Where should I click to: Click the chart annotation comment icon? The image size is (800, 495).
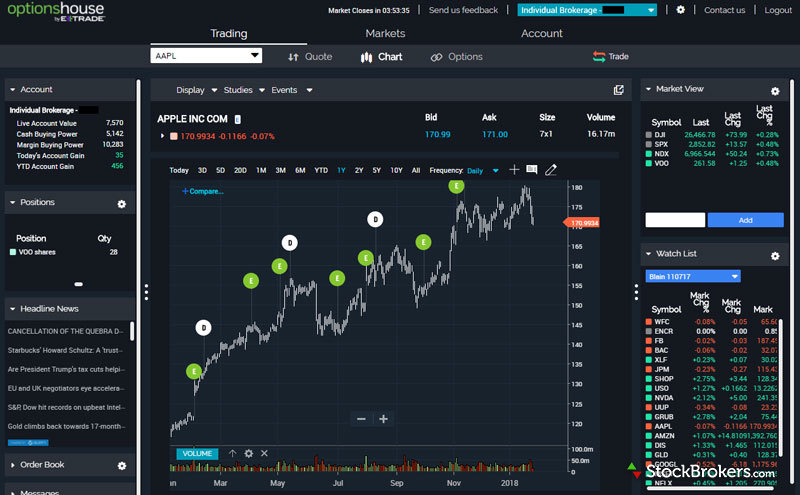[x=532, y=169]
